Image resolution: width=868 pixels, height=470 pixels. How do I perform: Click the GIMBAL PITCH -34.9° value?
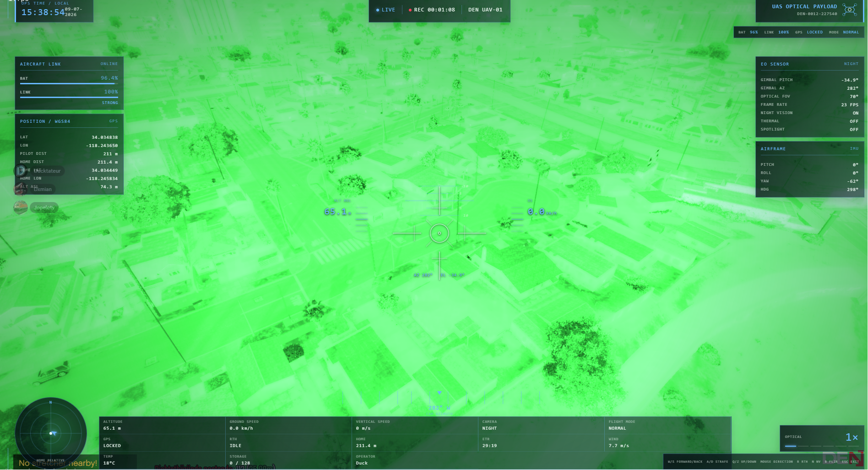(850, 80)
